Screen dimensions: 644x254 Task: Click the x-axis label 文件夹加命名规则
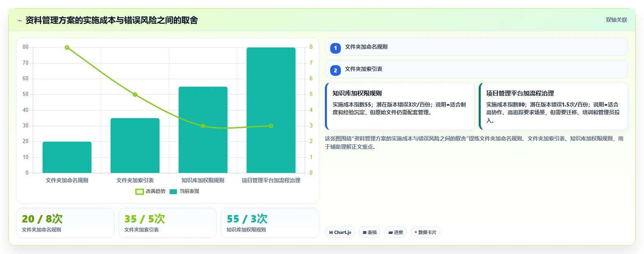[x=67, y=180]
